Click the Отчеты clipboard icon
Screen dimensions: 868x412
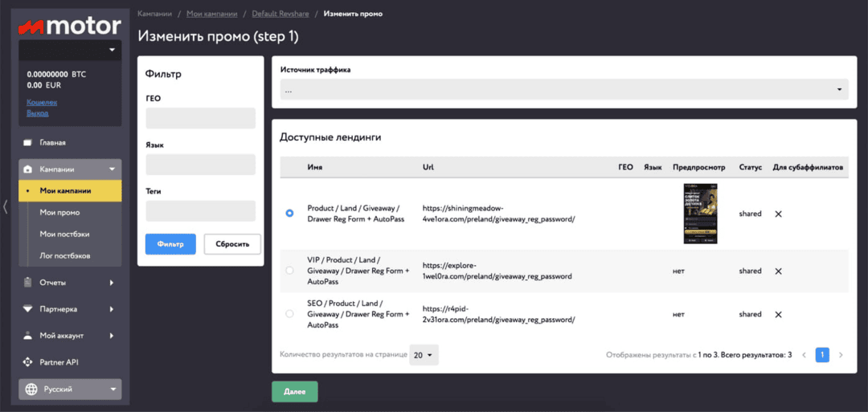pyautogui.click(x=27, y=282)
